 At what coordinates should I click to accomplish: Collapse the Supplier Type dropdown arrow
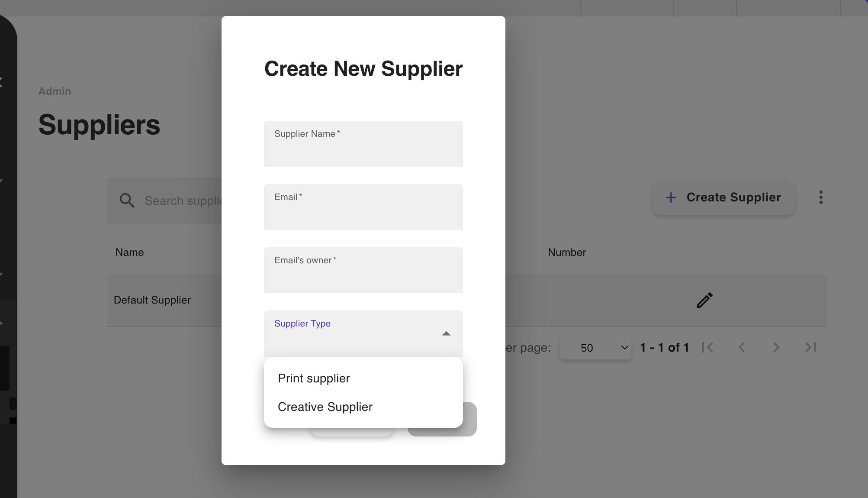tap(446, 333)
